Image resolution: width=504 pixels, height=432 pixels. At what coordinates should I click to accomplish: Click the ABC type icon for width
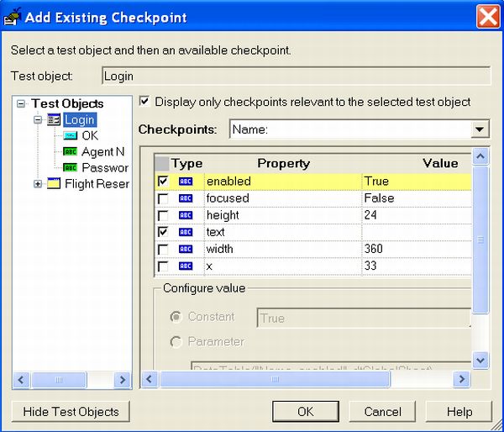[x=186, y=249]
